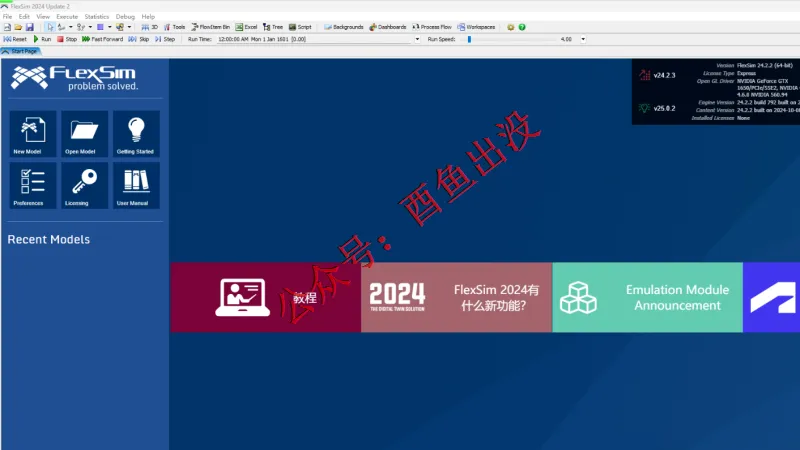Image resolution: width=800 pixels, height=450 pixels.
Task: Click the Run Time display field
Action: [x=314, y=39]
